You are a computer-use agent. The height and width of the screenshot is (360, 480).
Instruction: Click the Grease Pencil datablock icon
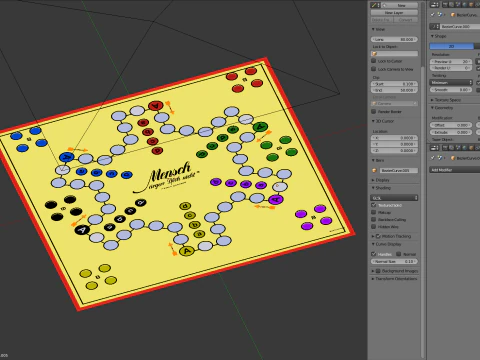[376, 5]
